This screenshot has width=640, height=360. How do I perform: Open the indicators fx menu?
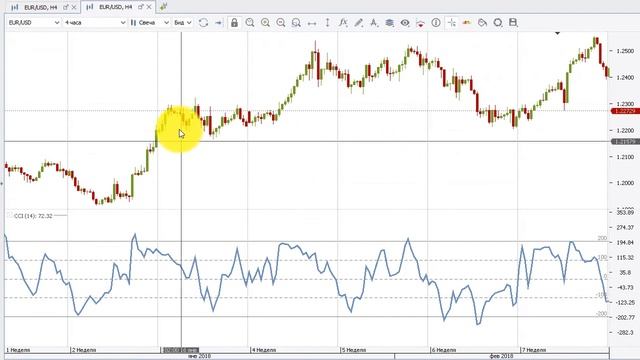(x=343, y=23)
